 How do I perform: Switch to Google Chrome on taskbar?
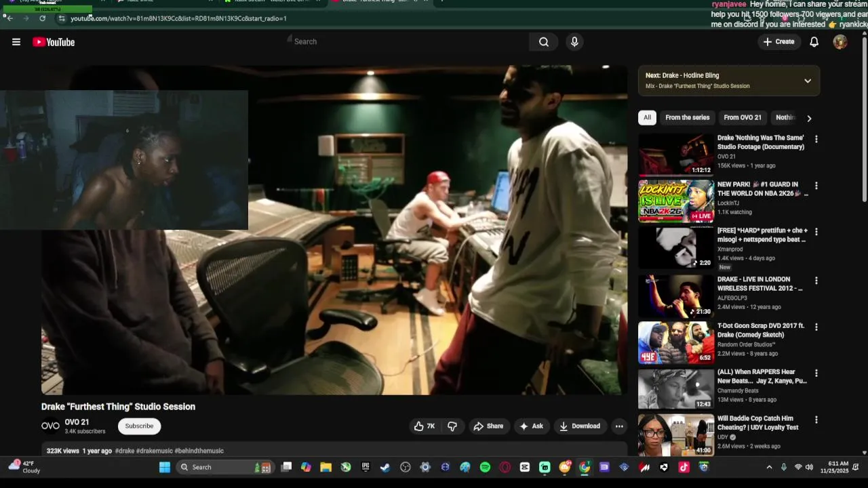pyautogui.click(x=585, y=467)
